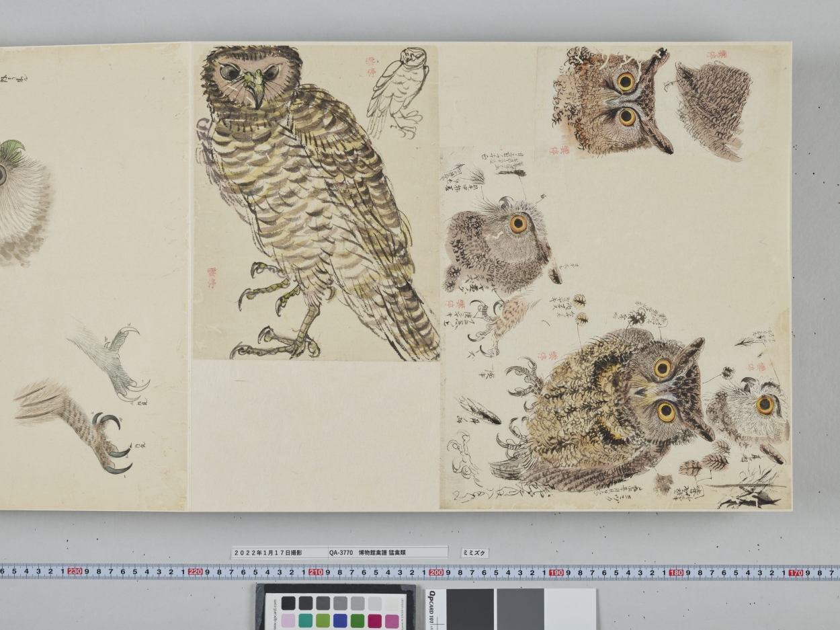
Task: Click the red 180 marker on the ruler
Action: [676, 572]
